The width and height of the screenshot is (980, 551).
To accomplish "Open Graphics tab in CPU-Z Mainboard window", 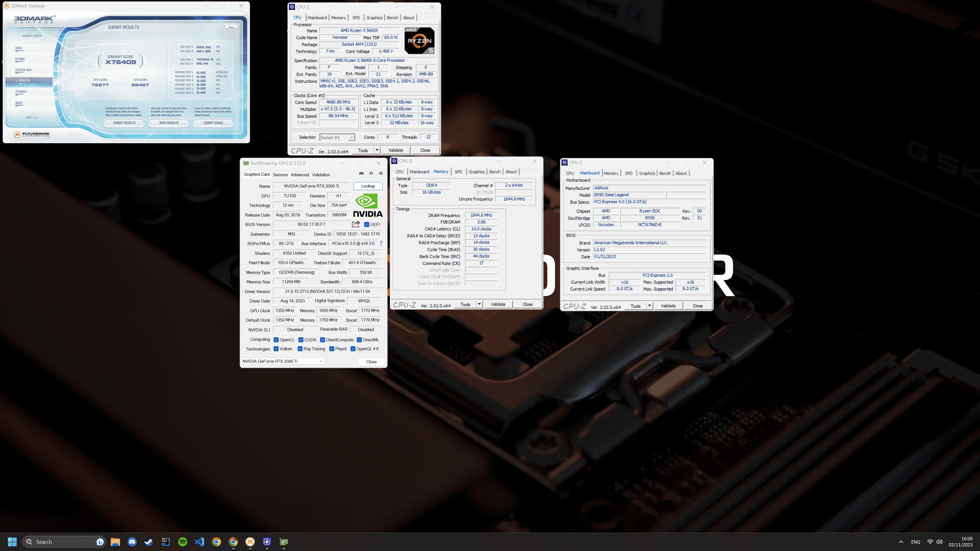I will click(647, 173).
